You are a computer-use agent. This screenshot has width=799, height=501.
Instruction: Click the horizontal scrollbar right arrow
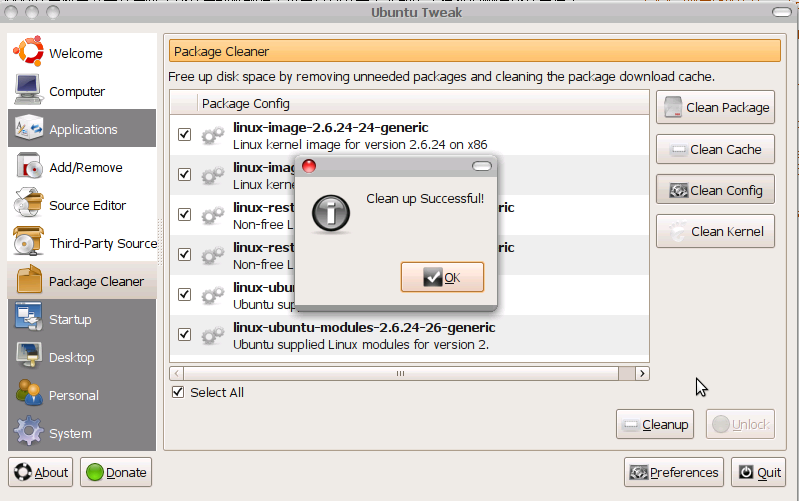click(x=642, y=374)
